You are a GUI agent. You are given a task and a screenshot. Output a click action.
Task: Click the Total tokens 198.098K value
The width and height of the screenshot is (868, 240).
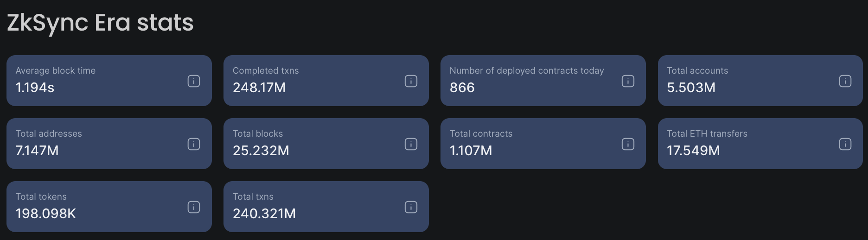pyautogui.click(x=45, y=214)
